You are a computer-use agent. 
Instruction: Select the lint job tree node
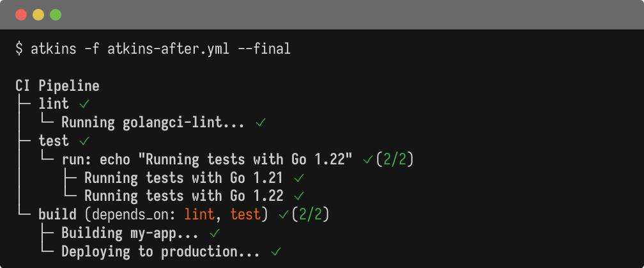click(54, 104)
